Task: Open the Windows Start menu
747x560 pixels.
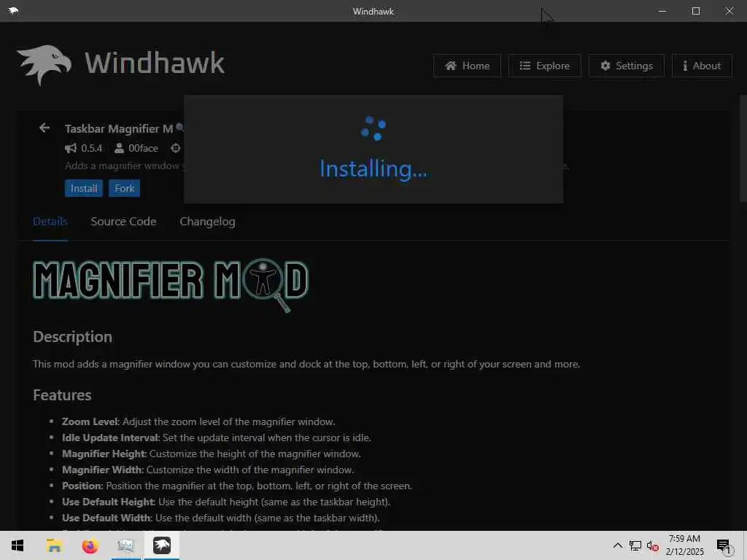Action: pyautogui.click(x=18, y=545)
